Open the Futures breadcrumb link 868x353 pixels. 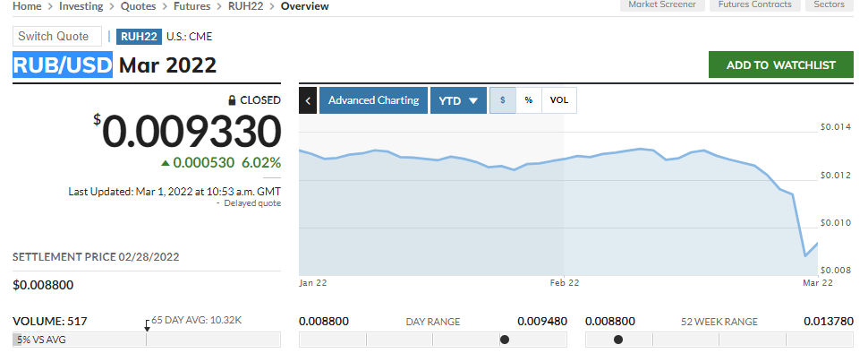pos(191,6)
